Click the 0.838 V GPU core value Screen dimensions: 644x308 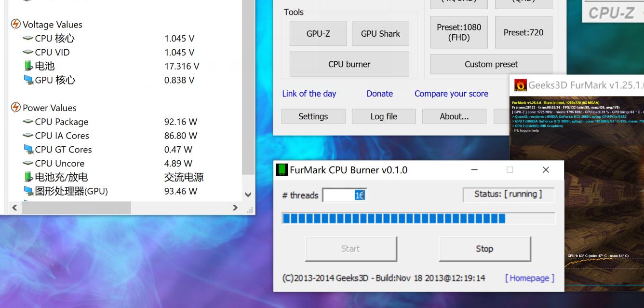179,80
